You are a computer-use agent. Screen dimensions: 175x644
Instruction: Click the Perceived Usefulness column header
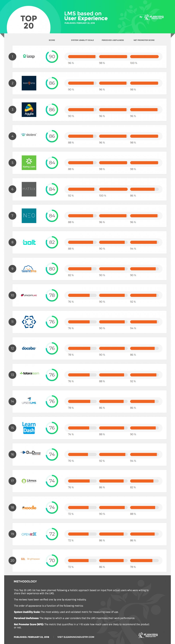click(112, 40)
